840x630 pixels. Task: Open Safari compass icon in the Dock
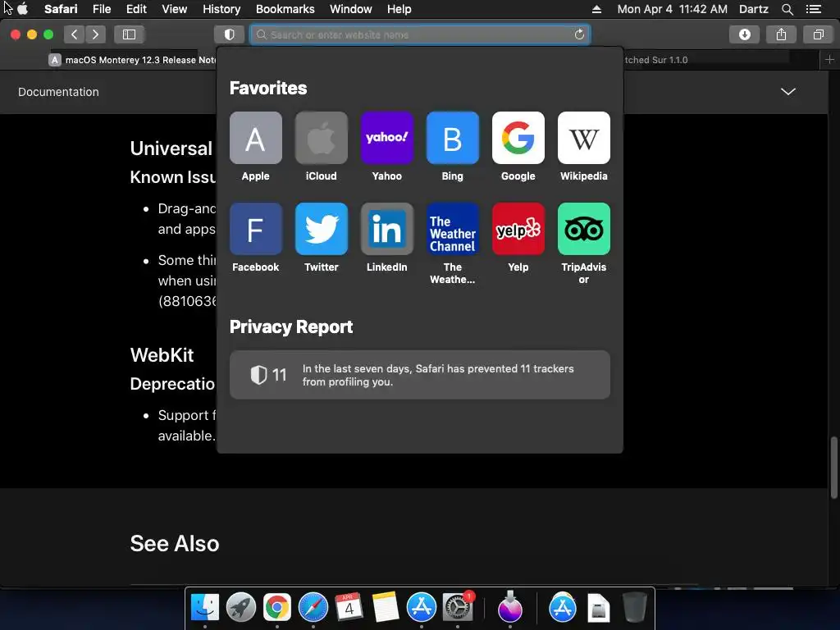pyautogui.click(x=313, y=608)
